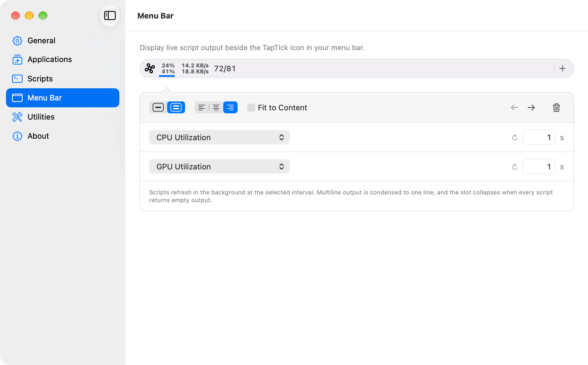The image size is (588, 365).
Task: Select the Menu Bar section
Action: pos(63,98)
